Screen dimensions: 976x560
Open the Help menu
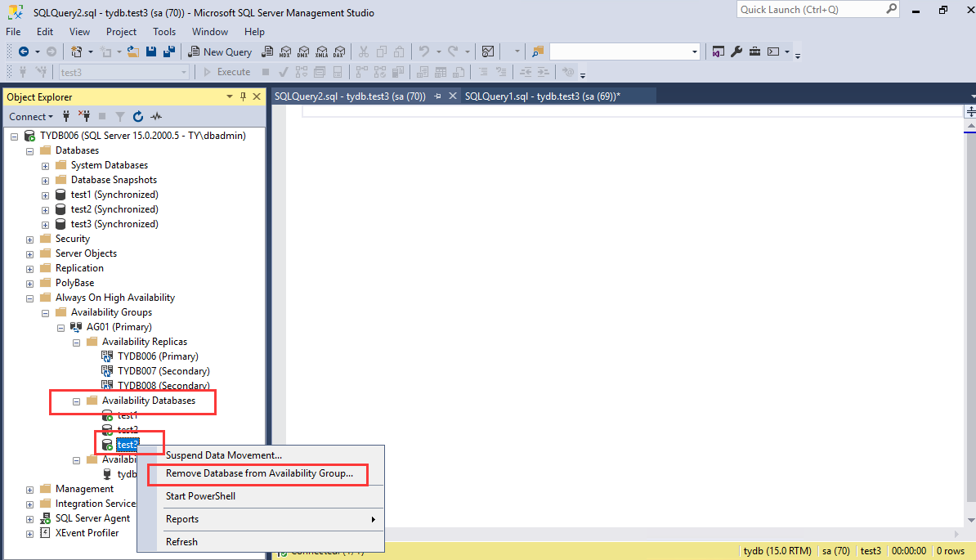[254, 32]
